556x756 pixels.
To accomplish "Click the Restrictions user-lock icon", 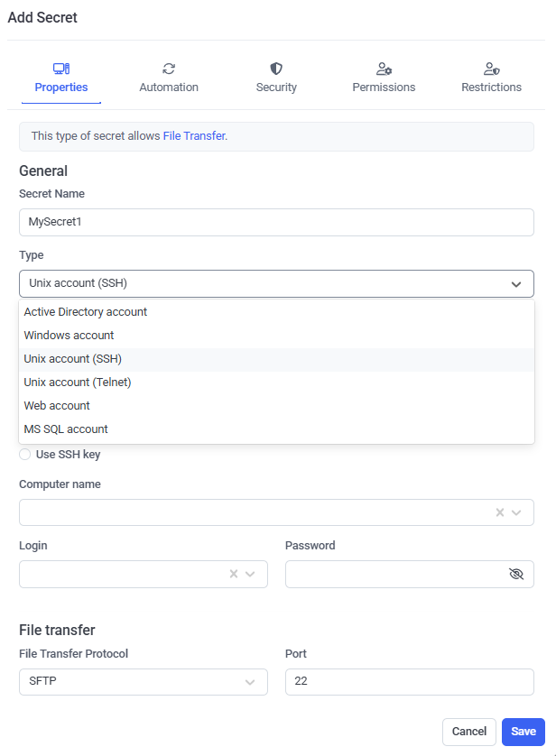I will (x=491, y=69).
